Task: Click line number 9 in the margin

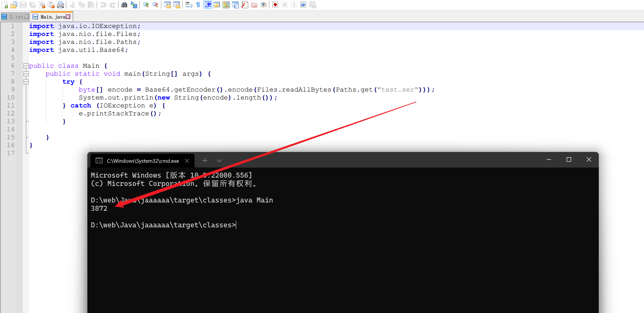Action: (x=13, y=89)
